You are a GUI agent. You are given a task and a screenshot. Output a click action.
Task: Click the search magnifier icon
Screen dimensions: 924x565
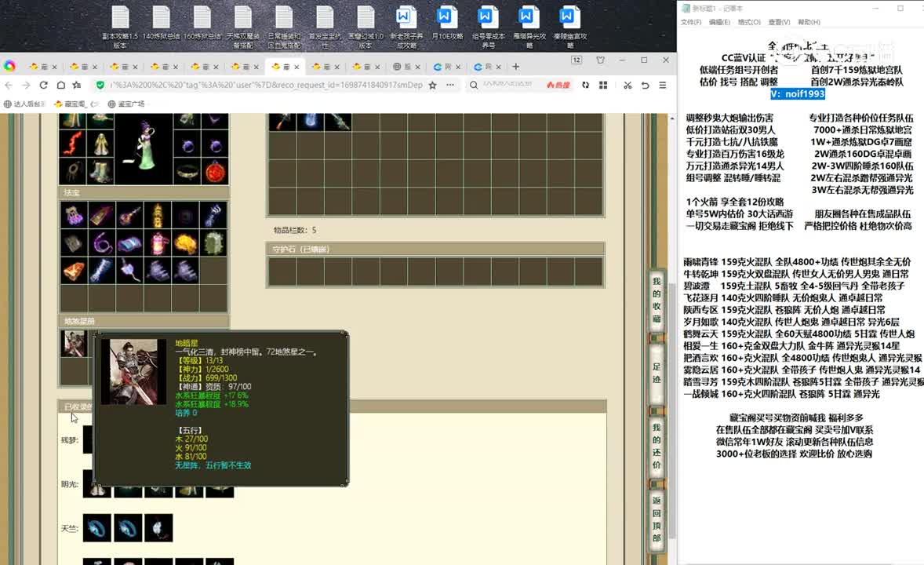473,85
